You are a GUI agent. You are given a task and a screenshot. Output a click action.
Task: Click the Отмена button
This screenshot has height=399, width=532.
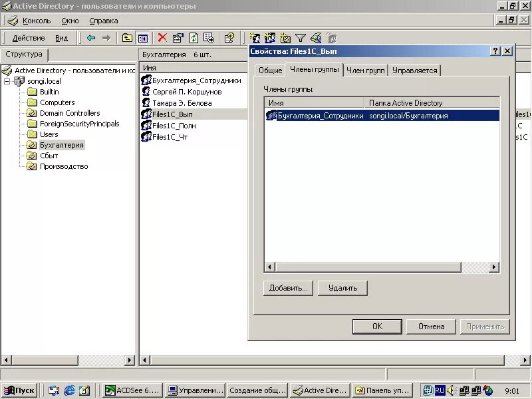(431, 327)
